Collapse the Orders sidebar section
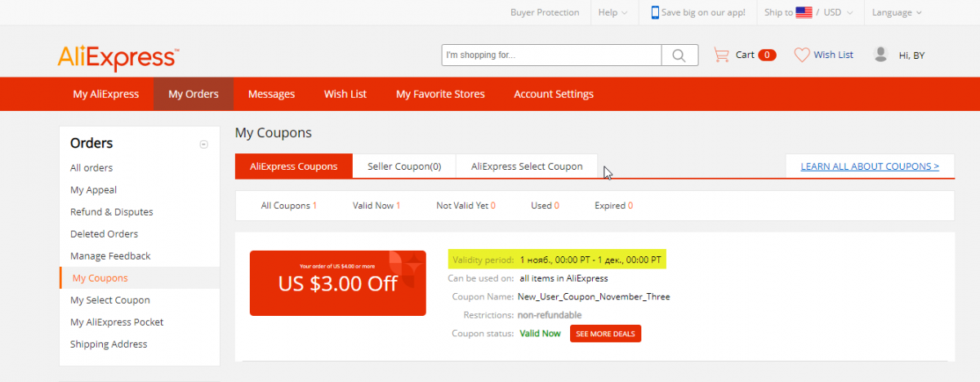The width and height of the screenshot is (980, 382). point(204,144)
